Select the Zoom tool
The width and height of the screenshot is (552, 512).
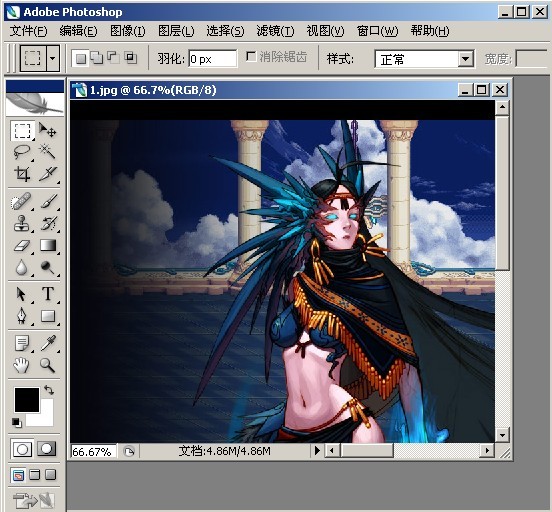pos(47,365)
